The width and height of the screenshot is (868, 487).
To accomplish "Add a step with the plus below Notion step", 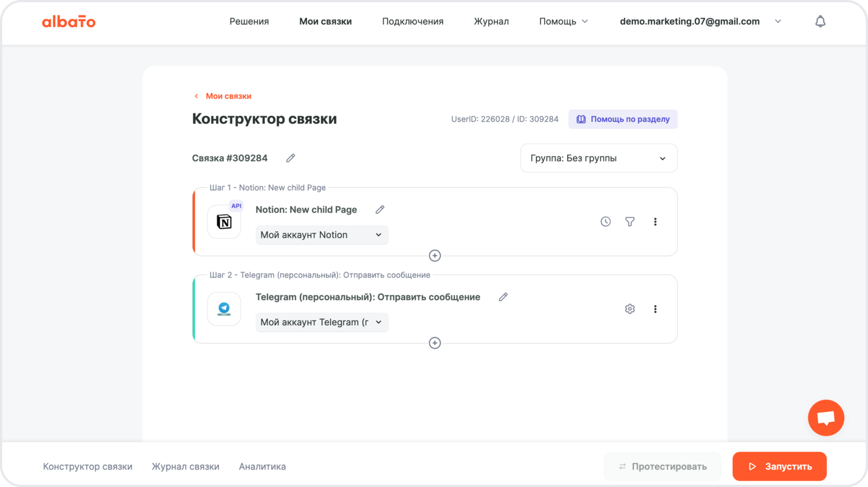I will tap(435, 256).
